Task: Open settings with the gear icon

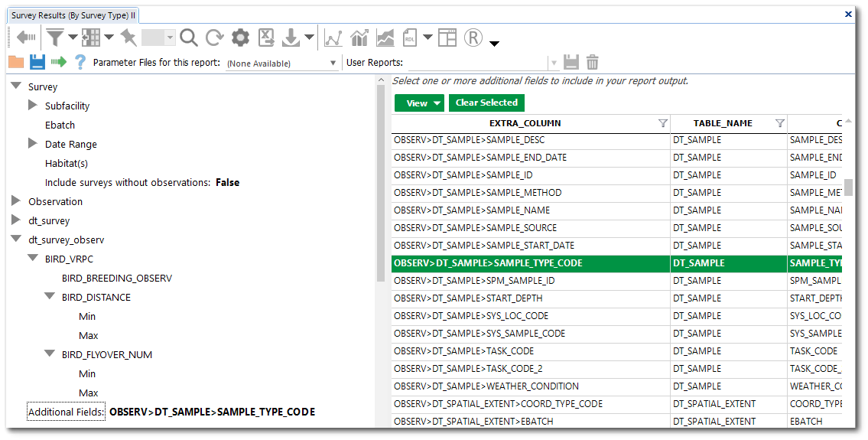Action: click(x=241, y=37)
